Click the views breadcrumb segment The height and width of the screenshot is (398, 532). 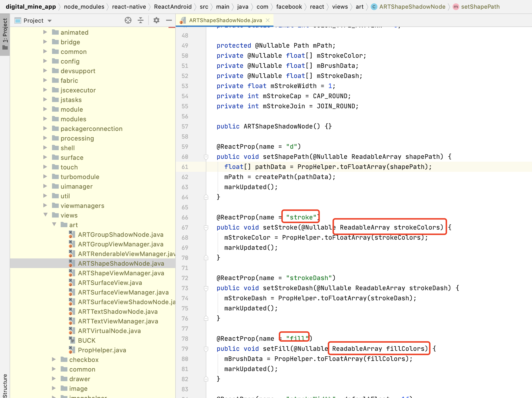click(340, 7)
